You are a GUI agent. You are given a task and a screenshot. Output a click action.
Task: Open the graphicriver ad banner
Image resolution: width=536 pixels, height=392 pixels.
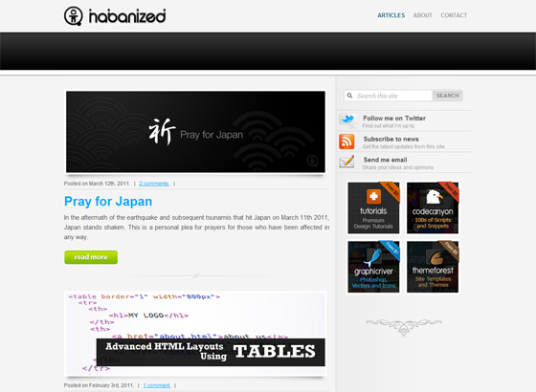coord(373,267)
